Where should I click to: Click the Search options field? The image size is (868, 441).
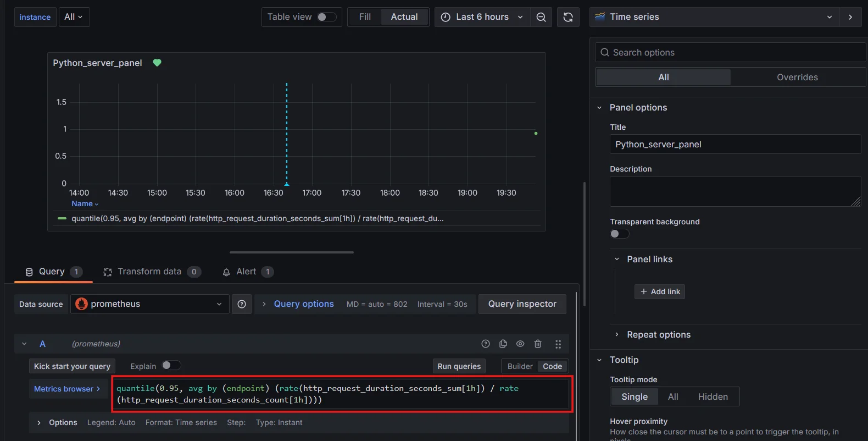coord(731,52)
